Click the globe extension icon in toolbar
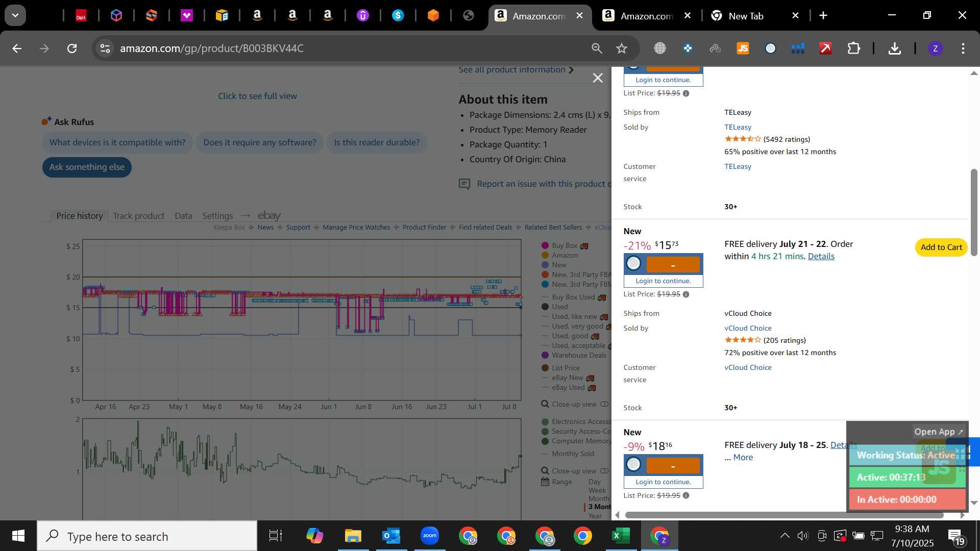The height and width of the screenshot is (551, 980). pyautogui.click(x=660, y=48)
